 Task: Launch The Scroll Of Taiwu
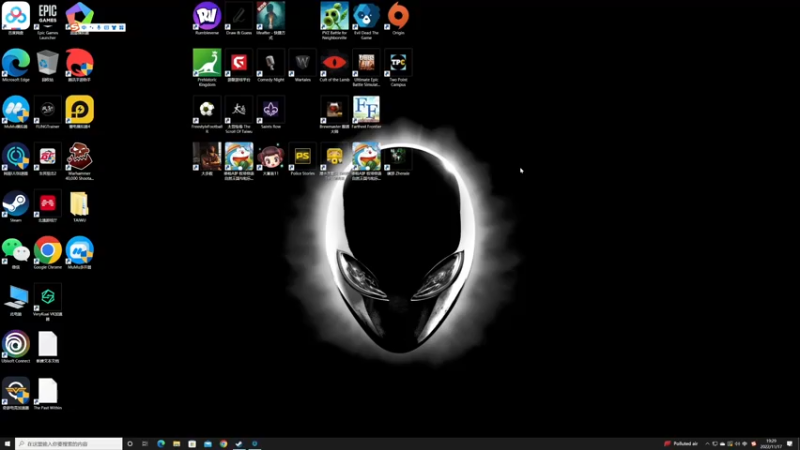(x=239, y=114)
